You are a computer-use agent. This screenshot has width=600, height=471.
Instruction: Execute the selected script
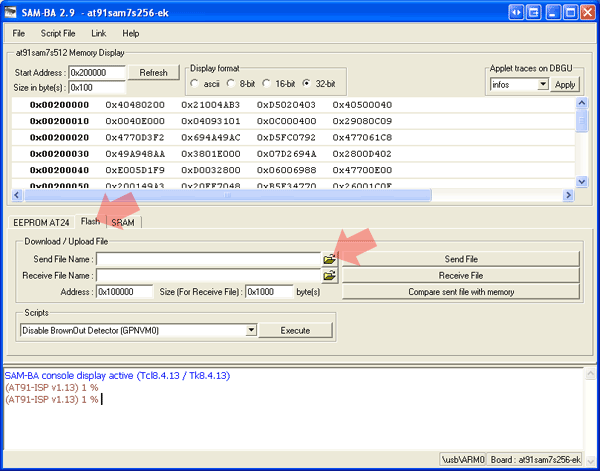click(x=295, y=330)
